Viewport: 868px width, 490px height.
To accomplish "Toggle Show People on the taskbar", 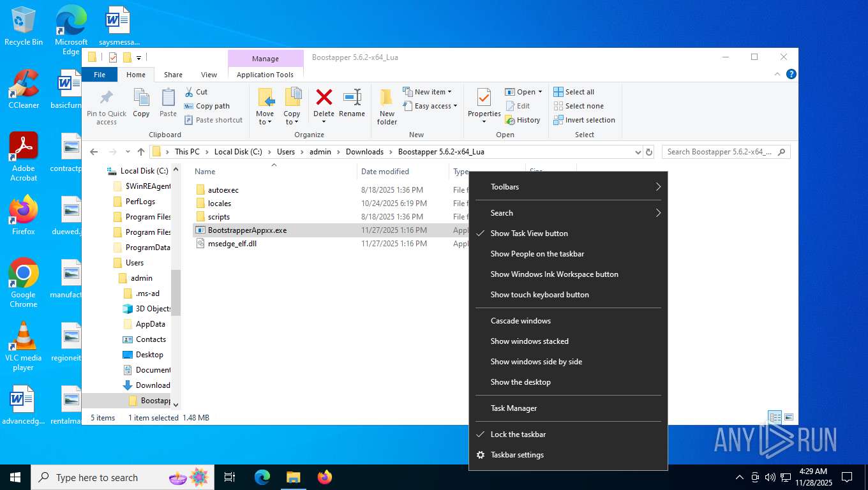I will point(568,254).
